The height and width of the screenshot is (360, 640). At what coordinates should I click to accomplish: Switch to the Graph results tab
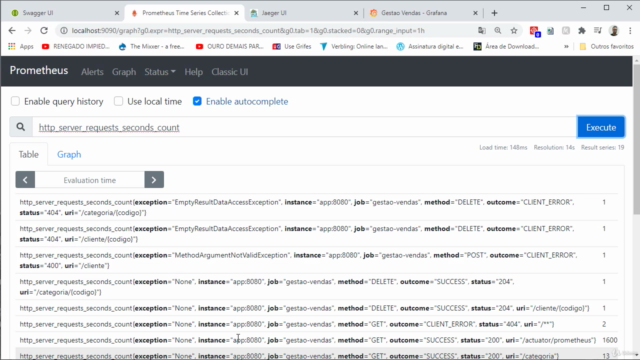[x=69, y=154]
